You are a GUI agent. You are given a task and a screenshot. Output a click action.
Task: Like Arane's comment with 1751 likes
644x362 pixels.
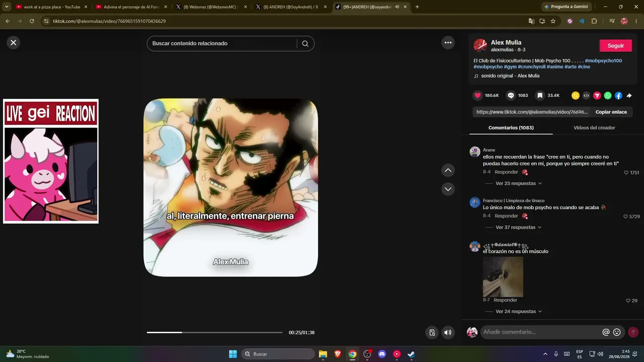(x=626, y=172)
